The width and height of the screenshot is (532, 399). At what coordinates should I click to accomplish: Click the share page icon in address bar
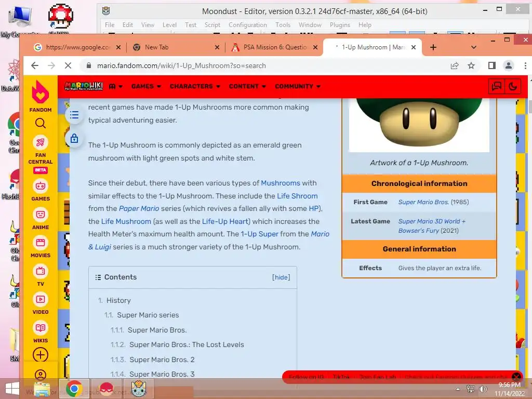[x=454, y=65]
